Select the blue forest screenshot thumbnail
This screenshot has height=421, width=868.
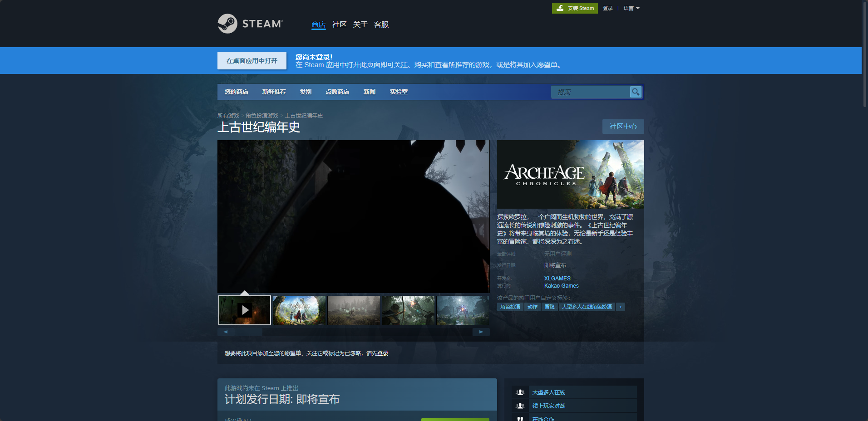463,310
